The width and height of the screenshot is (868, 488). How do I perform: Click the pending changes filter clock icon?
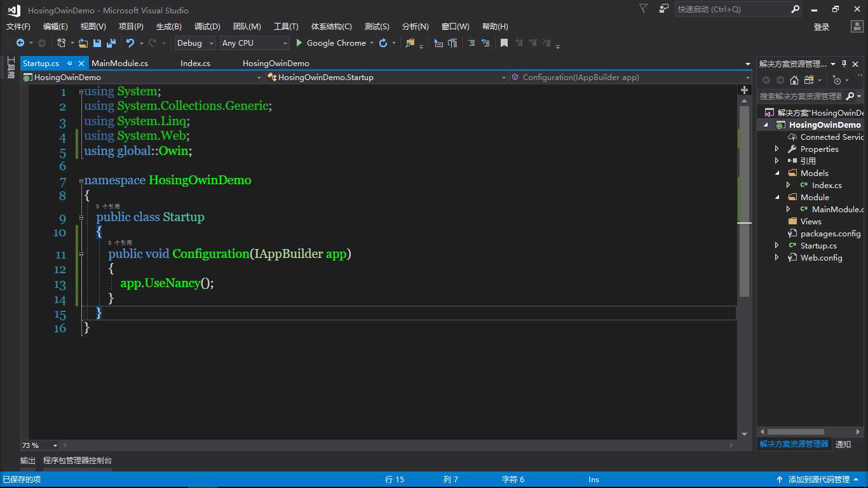pos(837,80)
